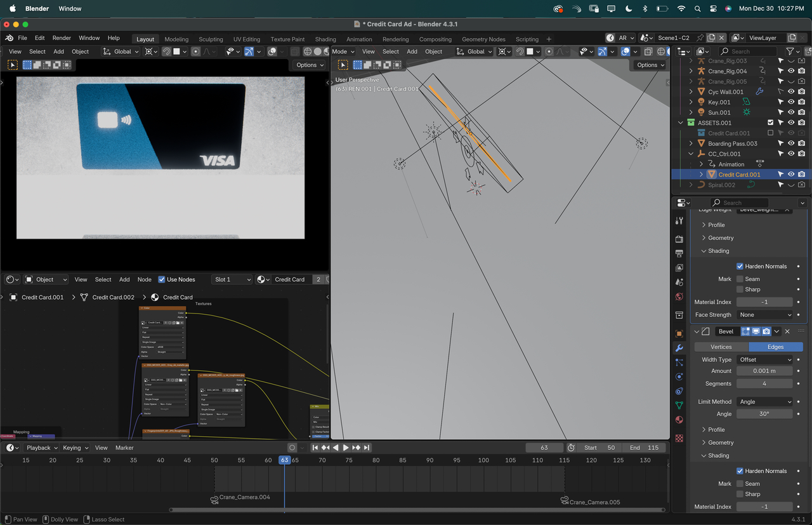Adjust the Bevel Amount 0.001 m field

click(x=764, y=371)
